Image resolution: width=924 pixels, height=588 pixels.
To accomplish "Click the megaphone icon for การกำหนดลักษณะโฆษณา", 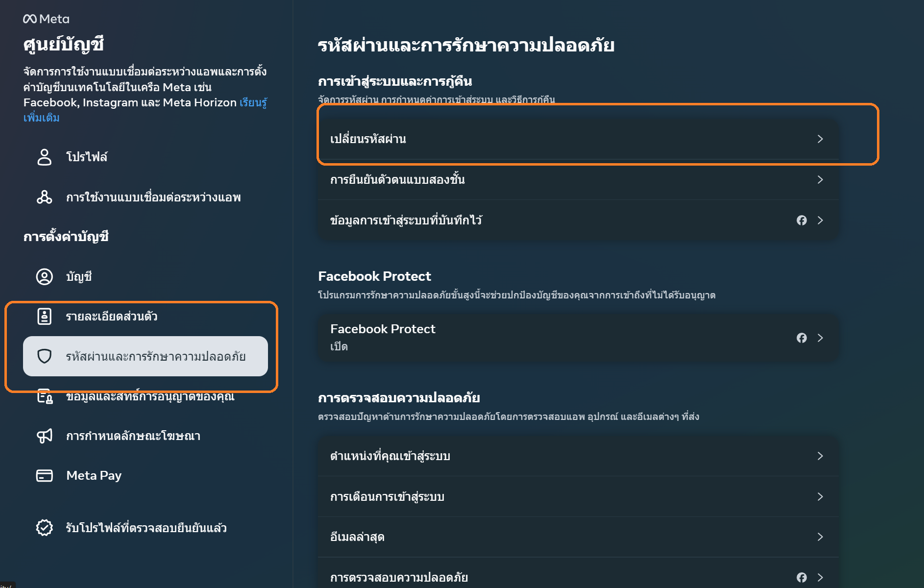I will 45,436.
